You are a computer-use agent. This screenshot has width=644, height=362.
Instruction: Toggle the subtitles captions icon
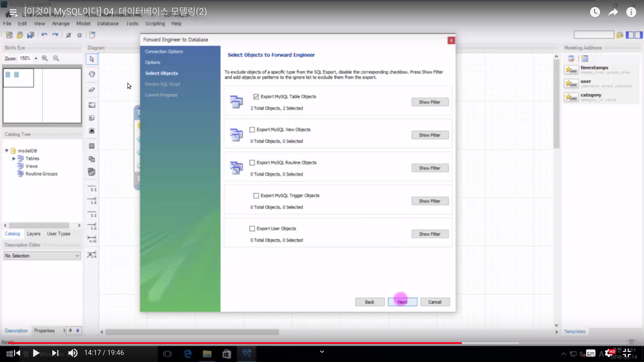point(591,353)
